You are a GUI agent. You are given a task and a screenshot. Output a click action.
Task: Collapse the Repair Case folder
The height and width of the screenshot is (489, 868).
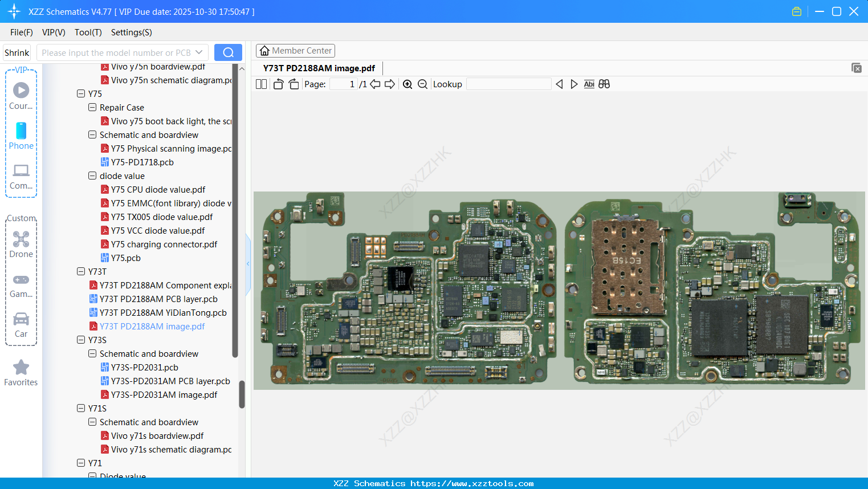(92, 108)
